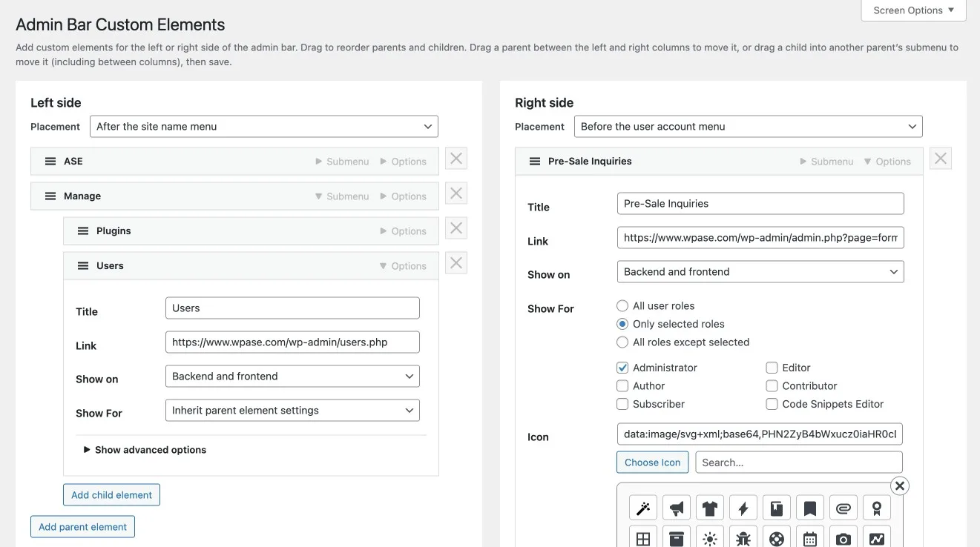Enable the Editor role checkbox

click(772, 368)
